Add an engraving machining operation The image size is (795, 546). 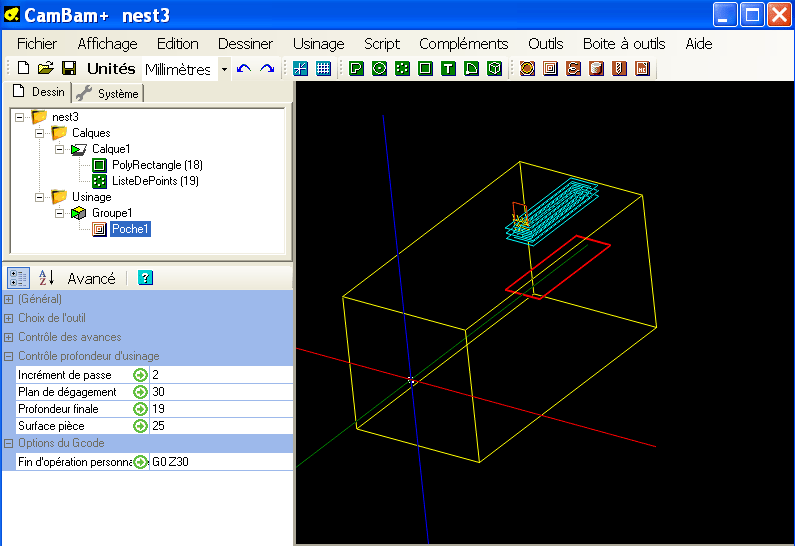click(x=573, y=68)
